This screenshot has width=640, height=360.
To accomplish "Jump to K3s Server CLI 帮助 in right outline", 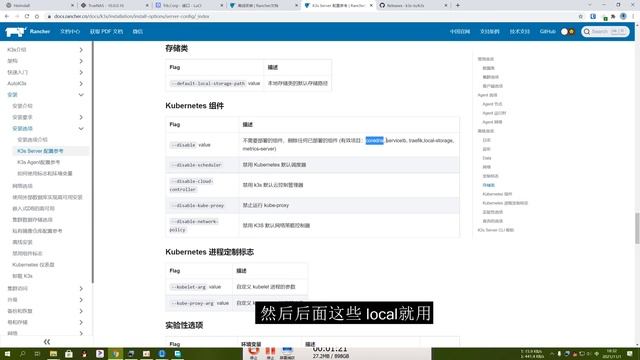I will click(496, 230).
